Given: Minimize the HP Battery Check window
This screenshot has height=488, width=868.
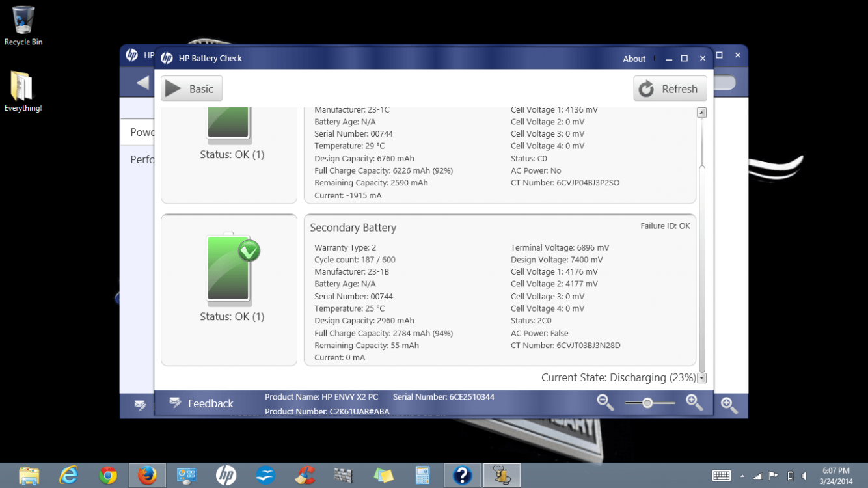Looking at the screenshot, I should (668, 59).
